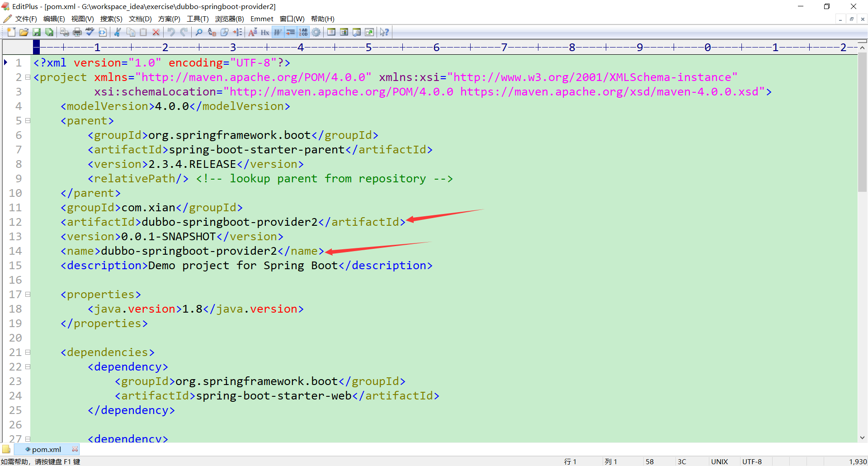The height and width of the screenshot is (466, 868).
Task: Open the Replace tool icon
Action: [x=212, y=32]
